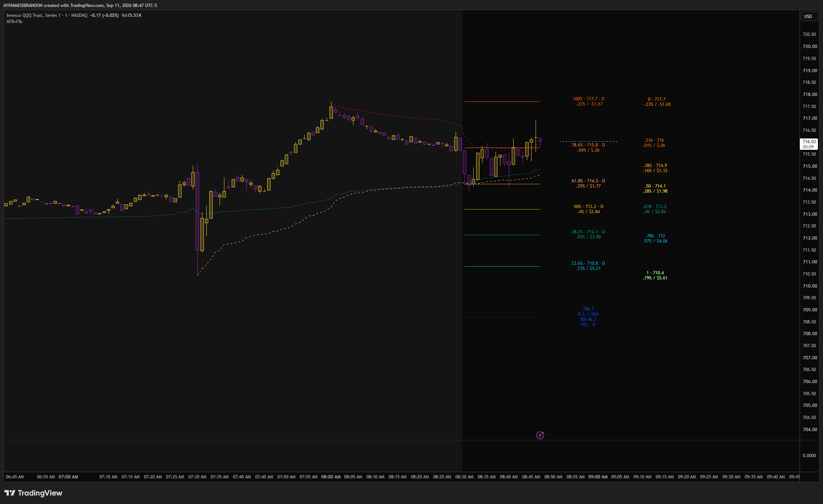823x504 pixels.
Task: Click the .236 - 716 retracement label
Action: pyautogui.click(x=654, y=143)
